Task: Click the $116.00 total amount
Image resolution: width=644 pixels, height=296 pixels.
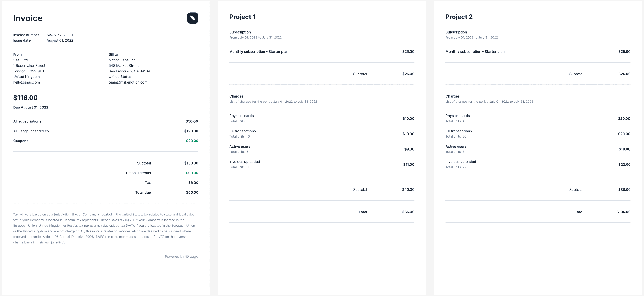Action: coord(25,98)
